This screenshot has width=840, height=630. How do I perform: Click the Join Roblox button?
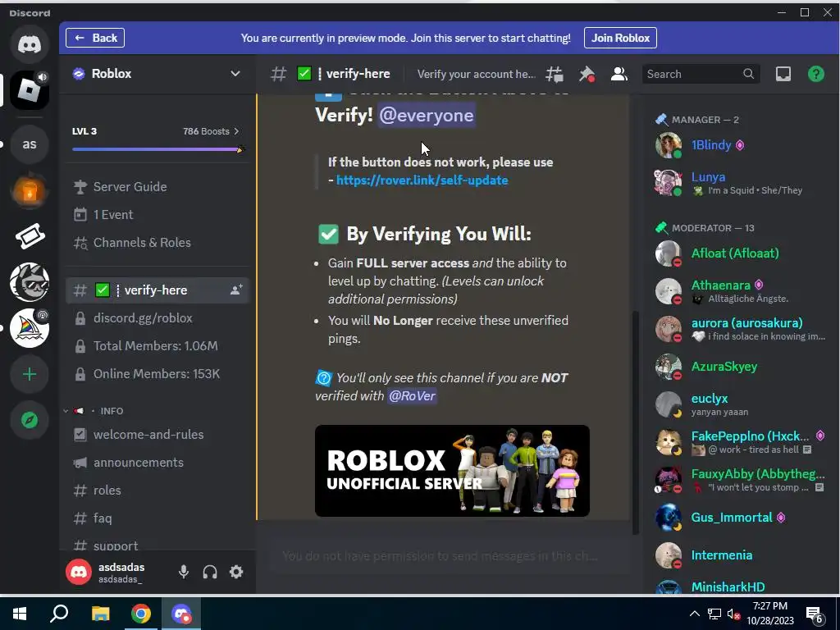620,38
